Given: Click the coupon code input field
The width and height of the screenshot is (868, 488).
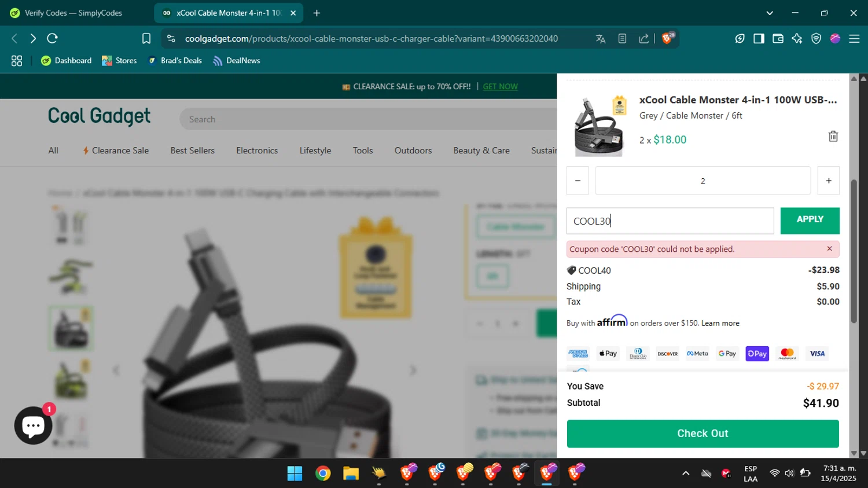Looking at the screenshot, I should coord(670,221).
